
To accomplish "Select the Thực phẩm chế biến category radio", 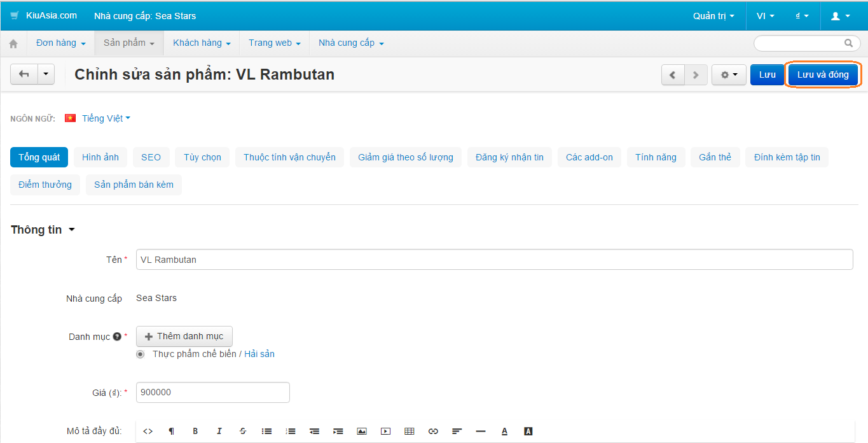I will point(141,354).
